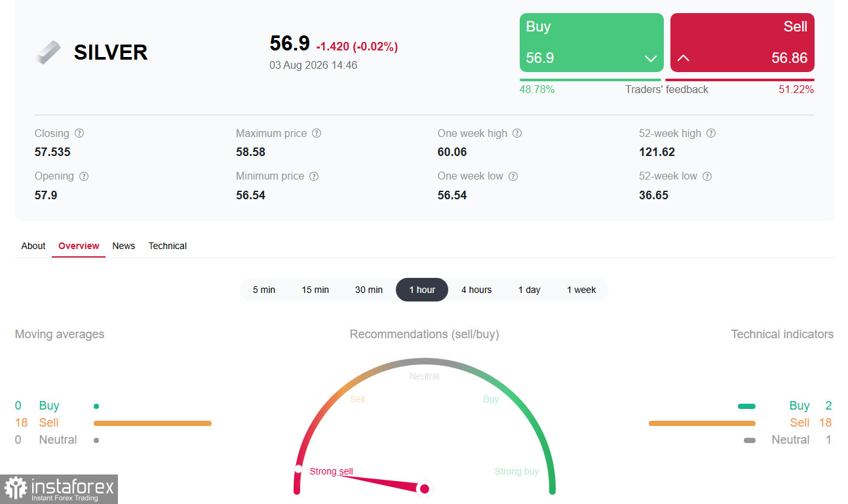Click the red Sell 56.86 button
Screen dimensions: 848x504
pyautogui.click(x=742, y=43)
